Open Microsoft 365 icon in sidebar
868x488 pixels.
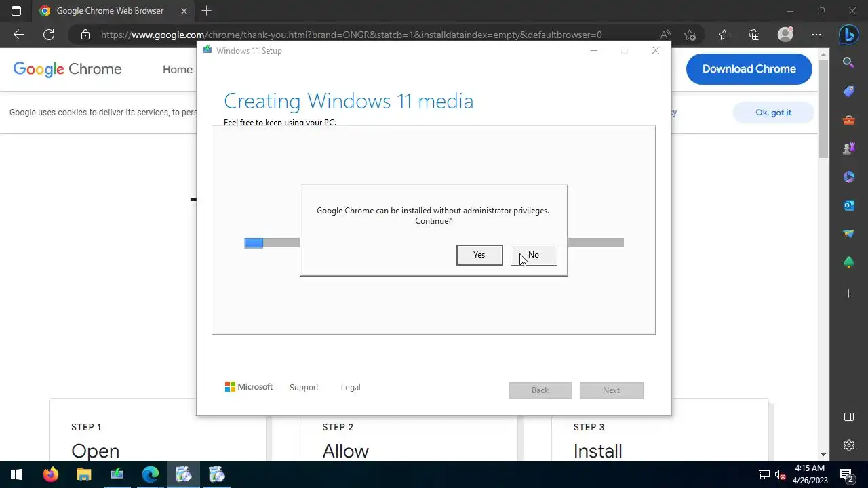click(x=848, y=177)
